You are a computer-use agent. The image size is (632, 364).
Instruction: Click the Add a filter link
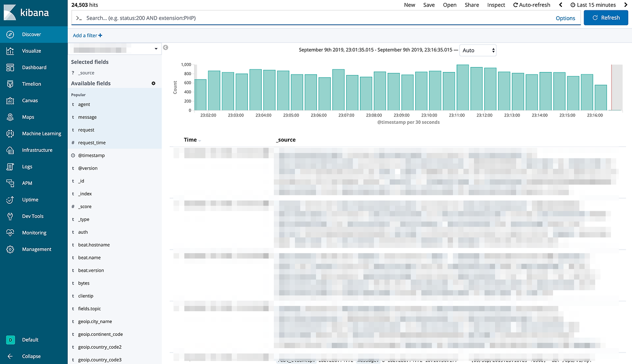click(x=87, y=36)
